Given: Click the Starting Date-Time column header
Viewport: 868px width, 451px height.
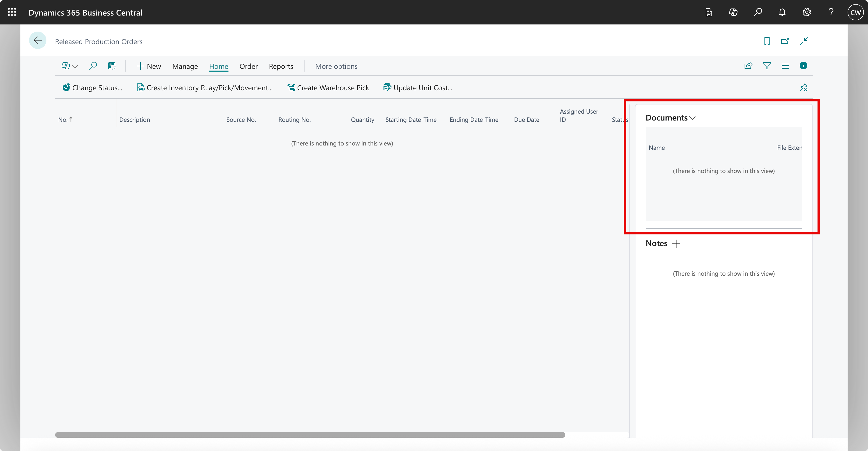Looking at the screenshot, I should coord(411,120).
